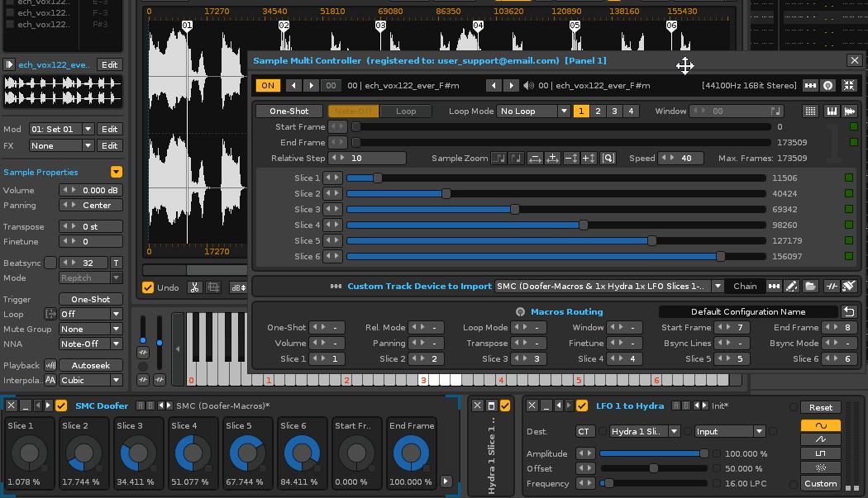Switch to panel tab 2
Screen dimensions: 868x498
599,111
